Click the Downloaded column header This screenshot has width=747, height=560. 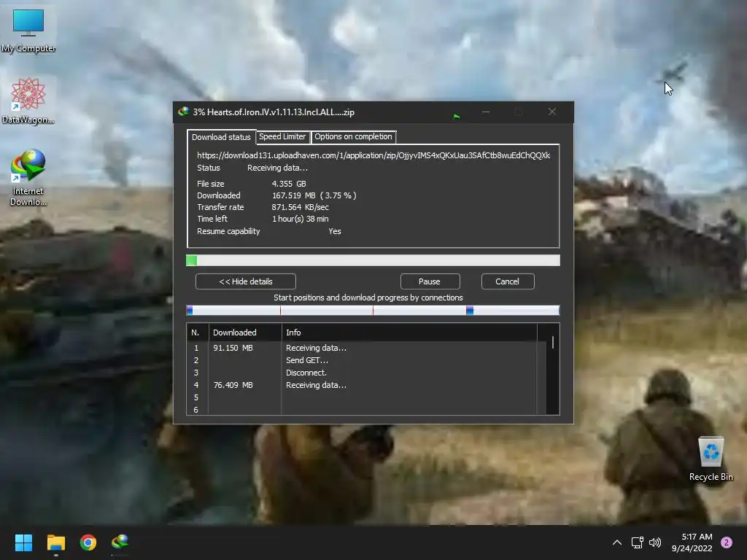pos(245,332)
